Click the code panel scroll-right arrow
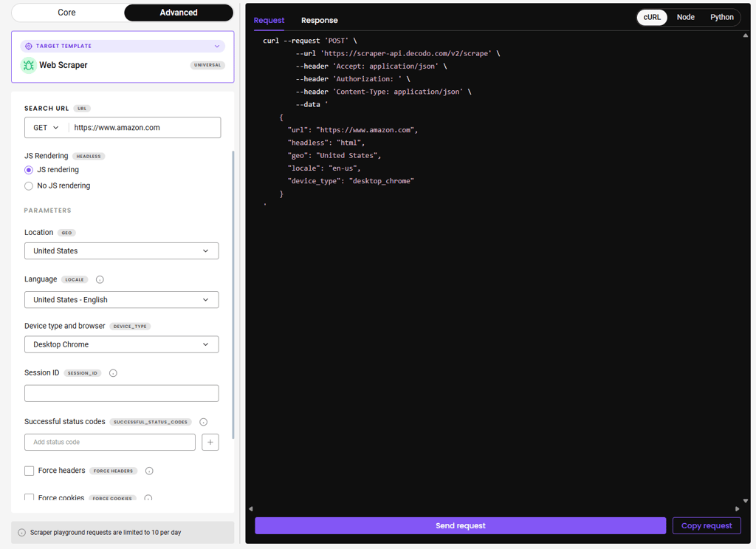 (738, 508)
